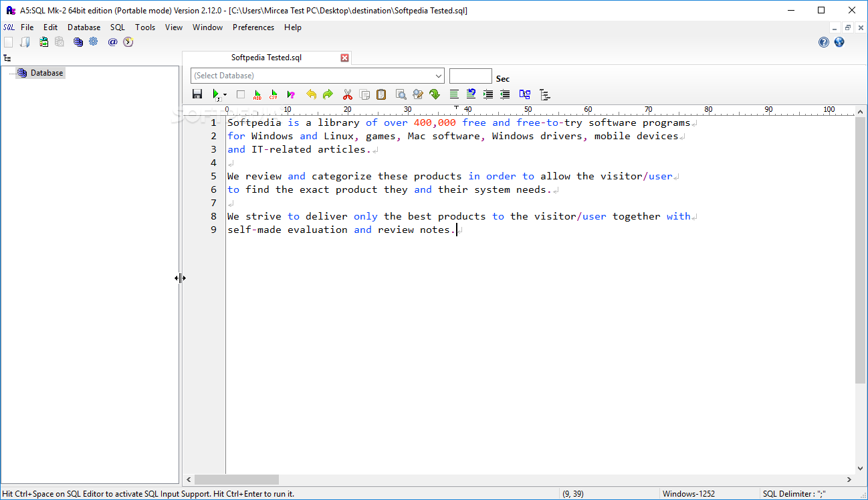Open the Help menu
This screenshot has width=868, height=500.
[293, 27]
